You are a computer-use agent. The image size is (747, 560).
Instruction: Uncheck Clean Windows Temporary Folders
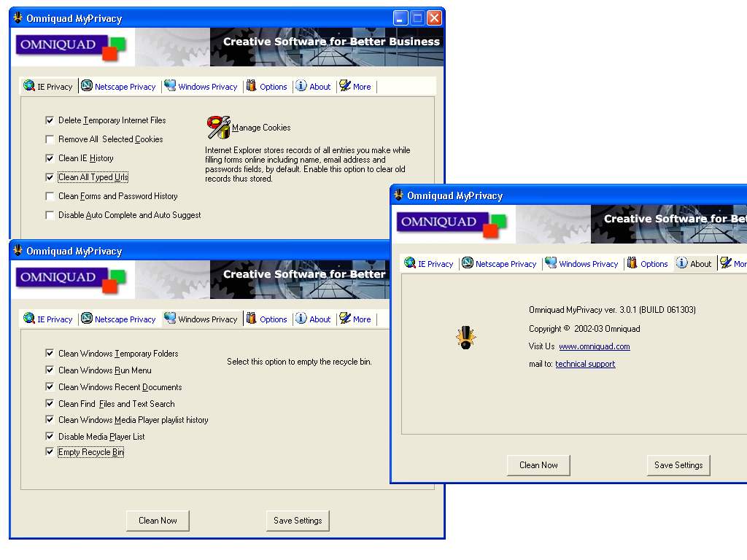50,354
